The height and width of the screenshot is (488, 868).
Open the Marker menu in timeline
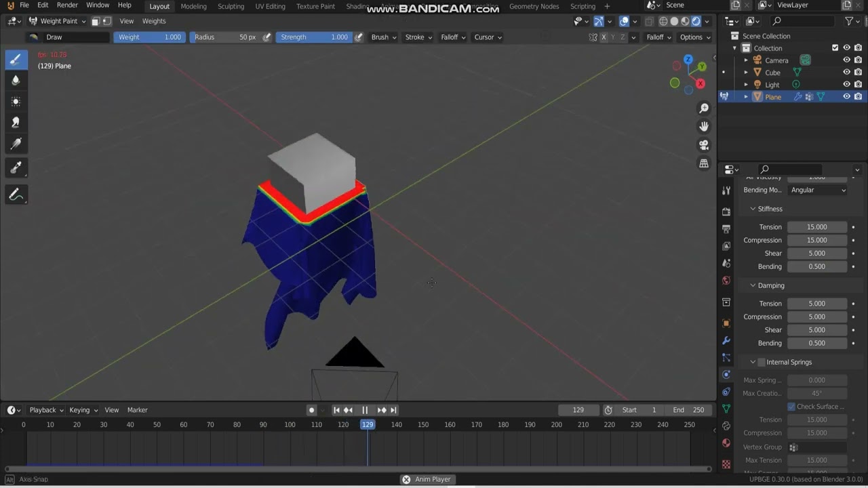(138, 410)
